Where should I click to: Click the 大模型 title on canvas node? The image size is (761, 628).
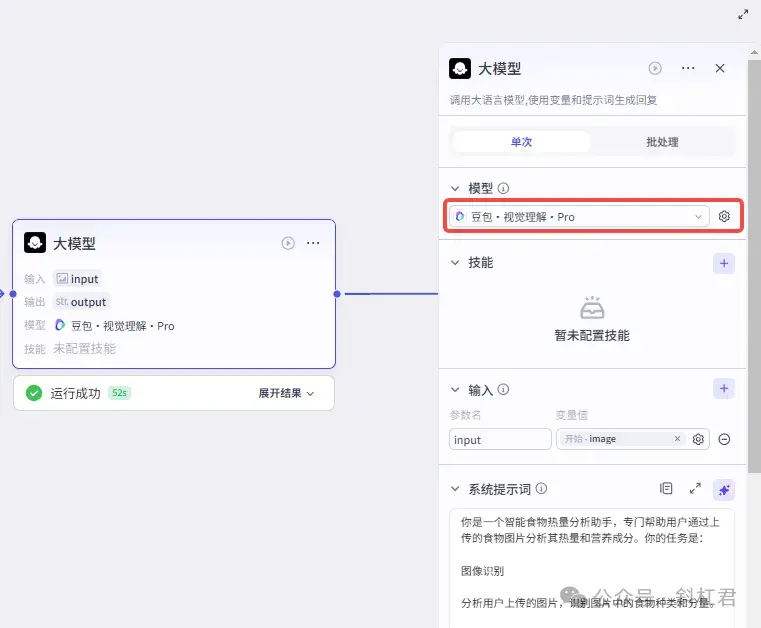(74, 243)
